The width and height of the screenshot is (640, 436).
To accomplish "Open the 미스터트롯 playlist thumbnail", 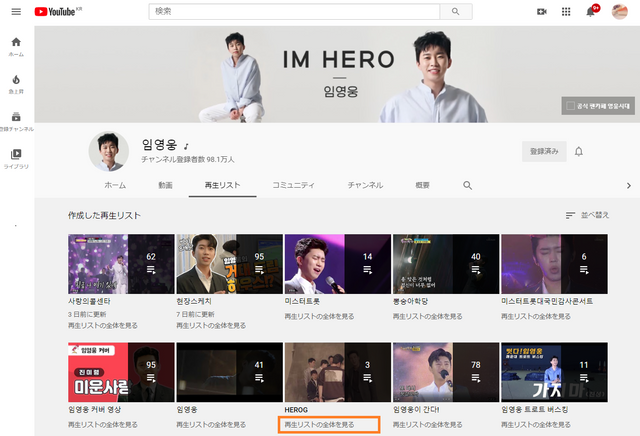I will point(338,264).
